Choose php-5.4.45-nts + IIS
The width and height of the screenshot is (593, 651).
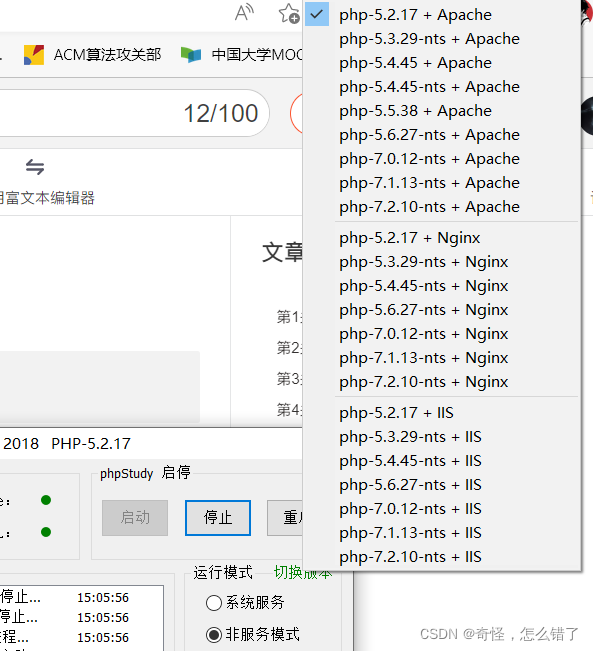click(441, 461)
